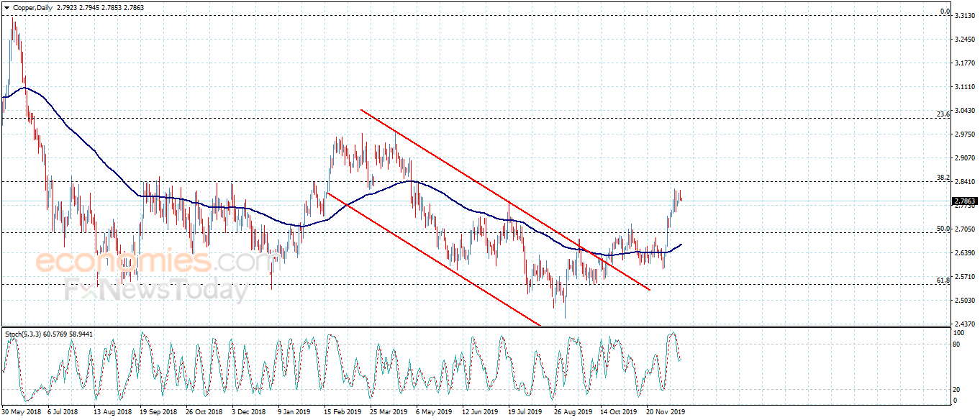Click the 20 level on the Stochastic axis
980x420 pixels.
[957, 389]
